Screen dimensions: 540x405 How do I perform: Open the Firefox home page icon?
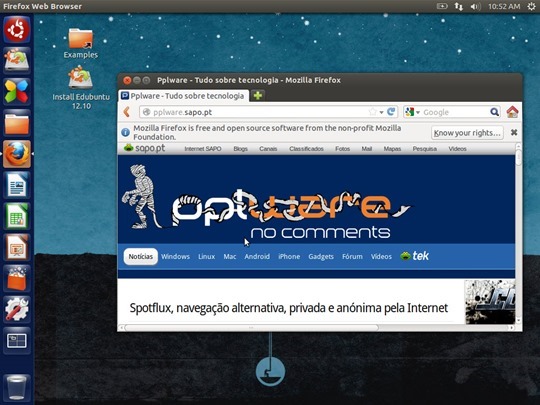pos(512,112)
